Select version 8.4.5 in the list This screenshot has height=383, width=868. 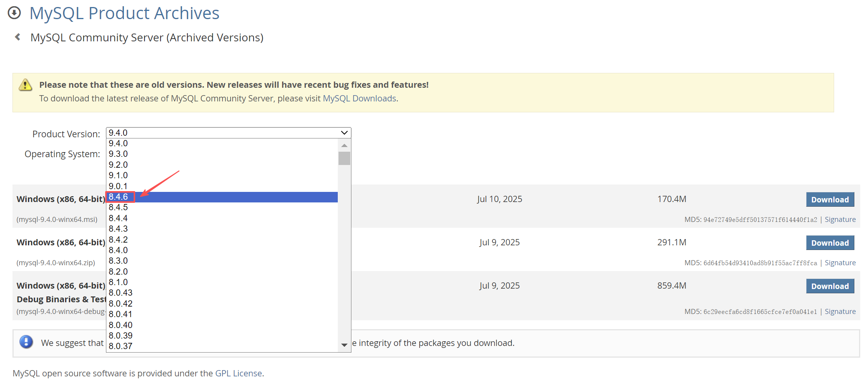(x=222, y=207)
